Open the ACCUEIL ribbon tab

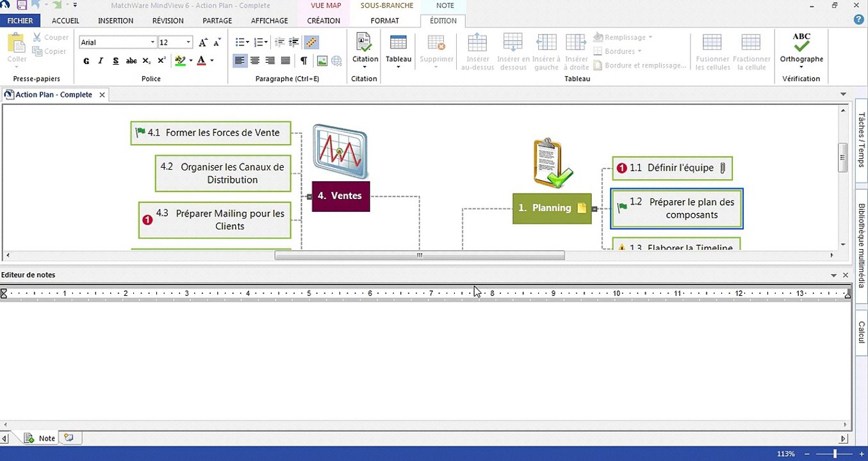(x=65, y=20)
